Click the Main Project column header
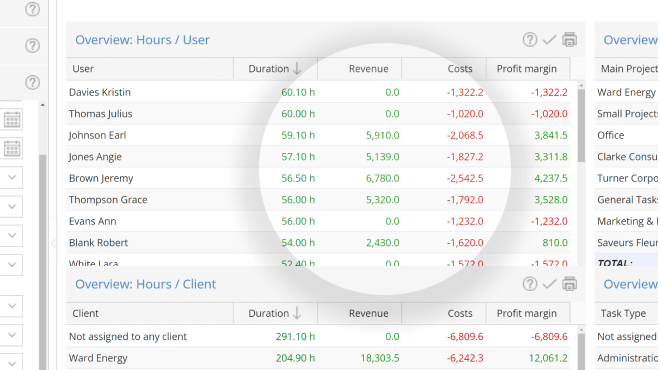 click(627, 69)
